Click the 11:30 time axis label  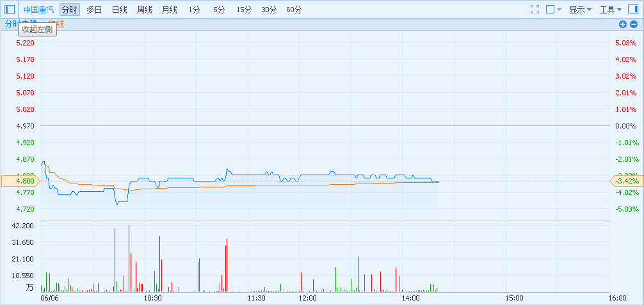[256, 298]
